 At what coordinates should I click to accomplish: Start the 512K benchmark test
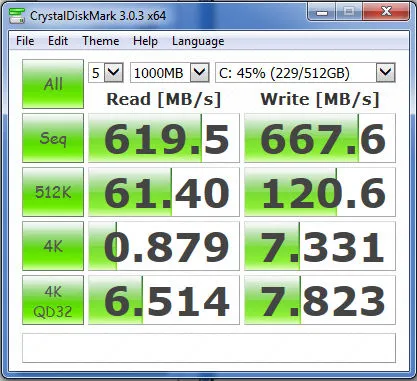53,192
